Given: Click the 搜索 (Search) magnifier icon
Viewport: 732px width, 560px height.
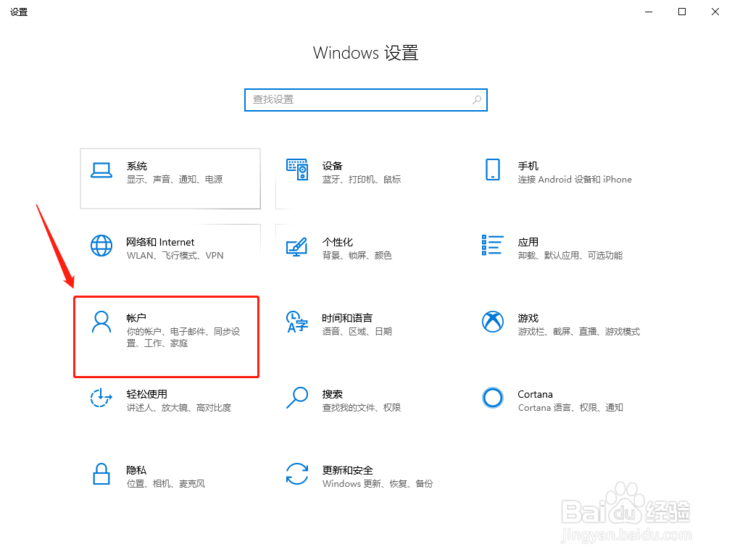Looking at the screenshot, I should point(297,398).
